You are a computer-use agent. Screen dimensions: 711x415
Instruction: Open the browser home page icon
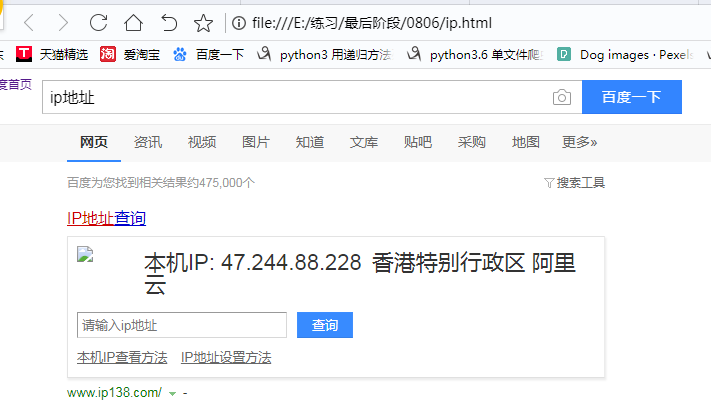133,22
